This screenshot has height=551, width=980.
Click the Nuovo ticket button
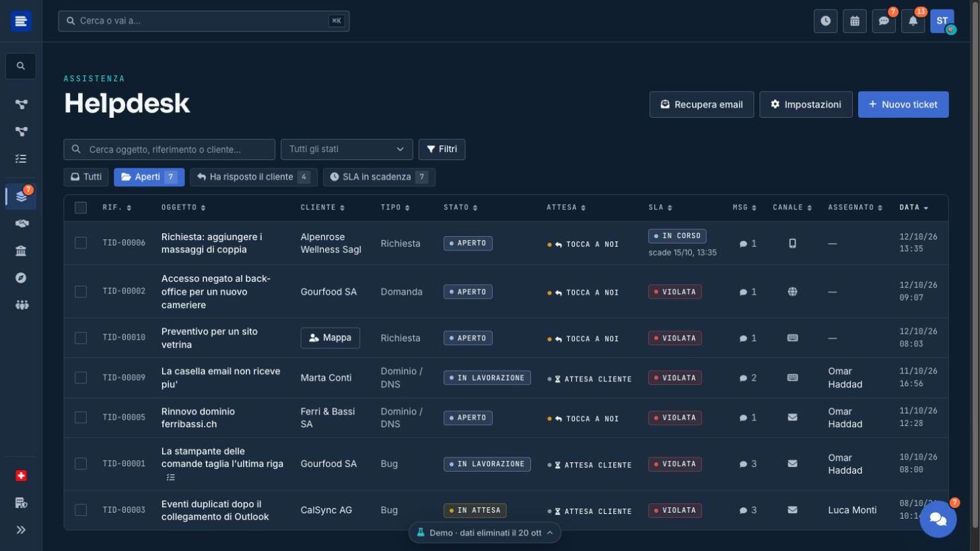pyautogui.click(x=903, y=104)
